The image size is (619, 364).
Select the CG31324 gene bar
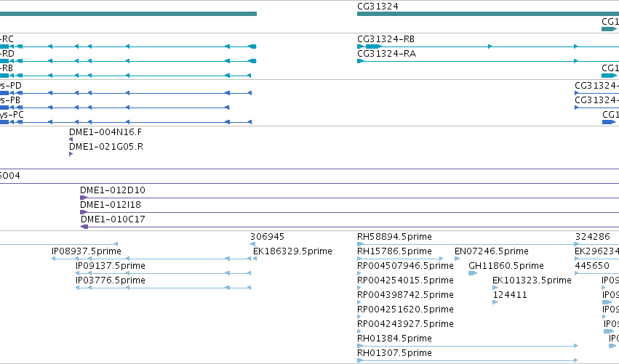click(x=488, y=14)
